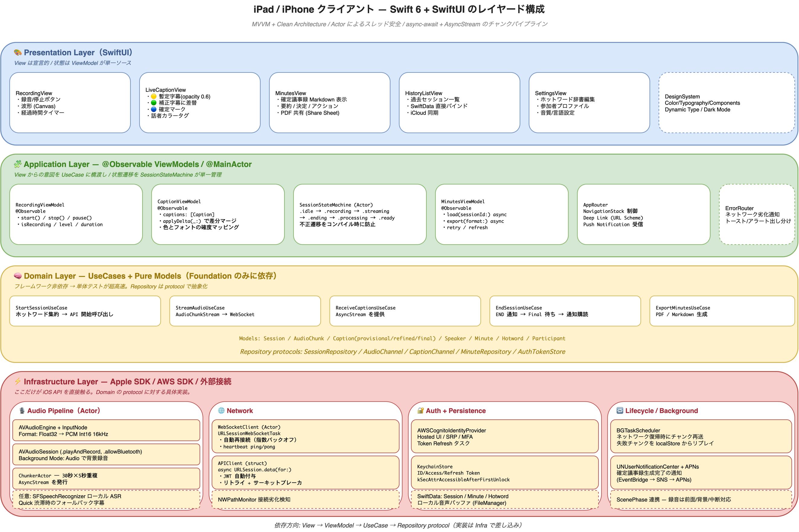Select the RecordingViewModel box
Image resolution: width=799 pixels, height=532 pixels.
pyautogui.click(x=76, y=214)
